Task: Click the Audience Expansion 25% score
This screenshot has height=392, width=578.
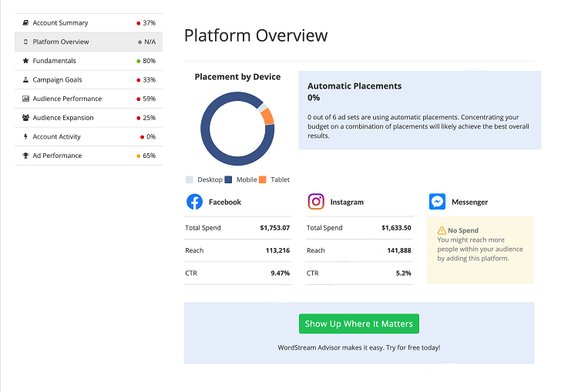Action: click(x=150, y=118)
